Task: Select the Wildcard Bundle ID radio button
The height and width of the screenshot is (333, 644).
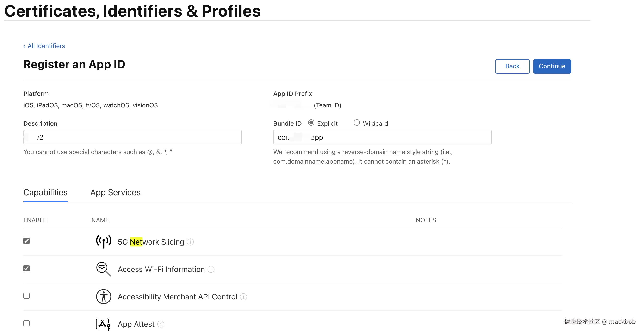Action: pos(357,123)
